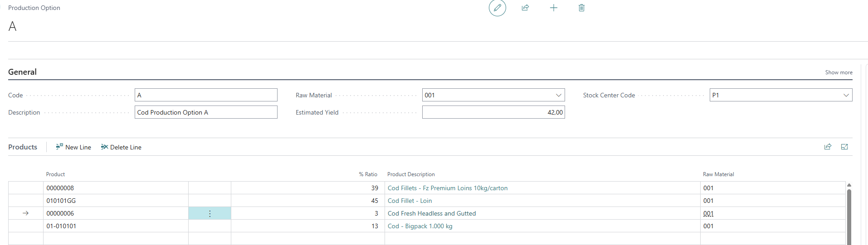
Task: Maximize Products part with expand icon
Action: pyautogui.click(x=844, y=147)
